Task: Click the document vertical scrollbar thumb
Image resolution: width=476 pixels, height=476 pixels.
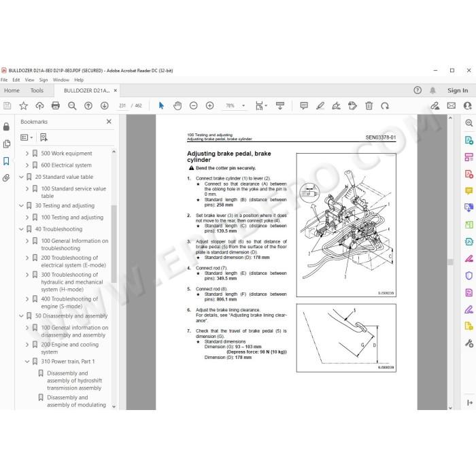Action: [450, 262]
